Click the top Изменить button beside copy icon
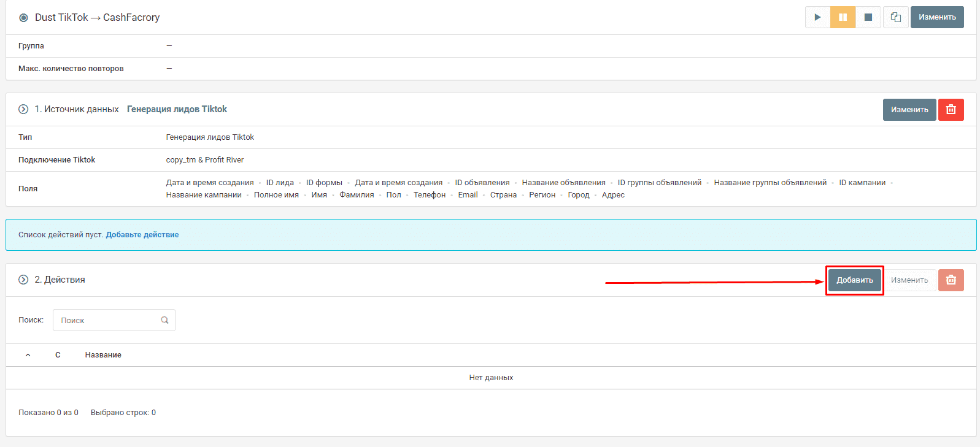Viewport: 980px width, 447px height. pyautogui.click(x=936, y=17)
